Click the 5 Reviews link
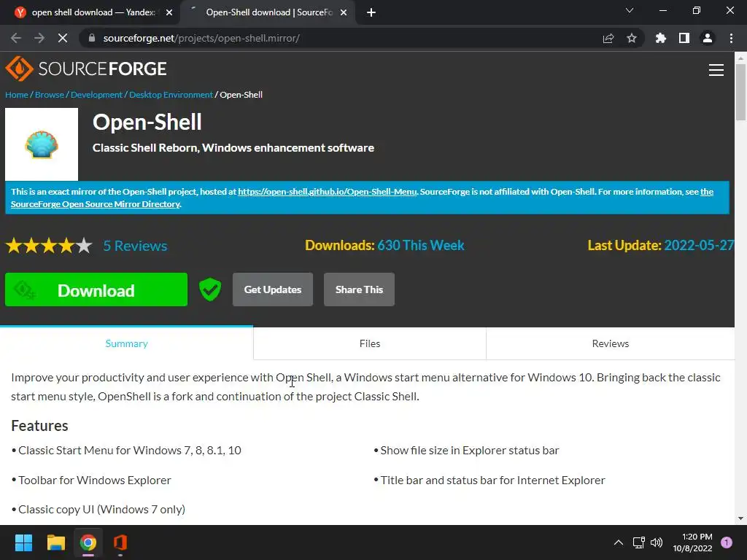This screenshot has width=747, height=560. [135, 246]
